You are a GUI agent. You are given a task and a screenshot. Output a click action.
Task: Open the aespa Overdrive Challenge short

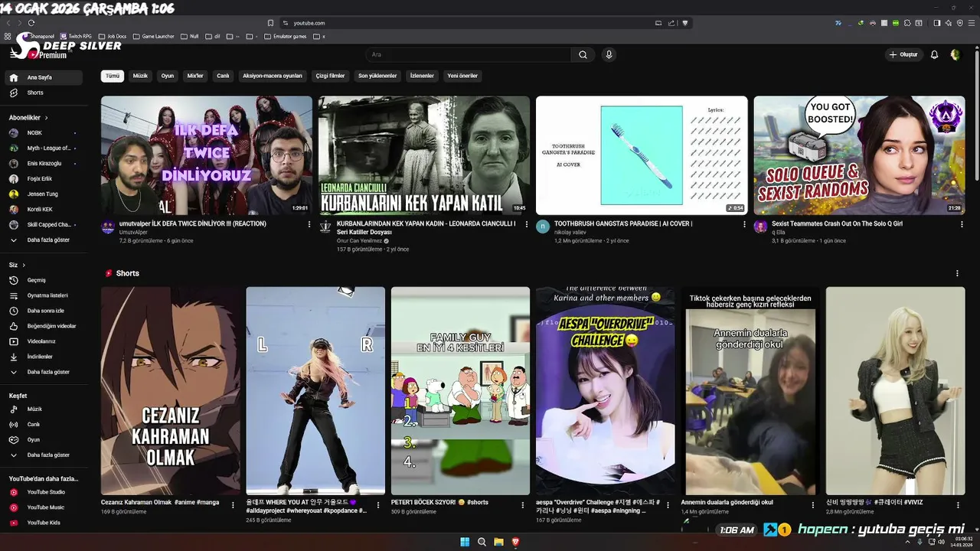(x=606, y=390)
